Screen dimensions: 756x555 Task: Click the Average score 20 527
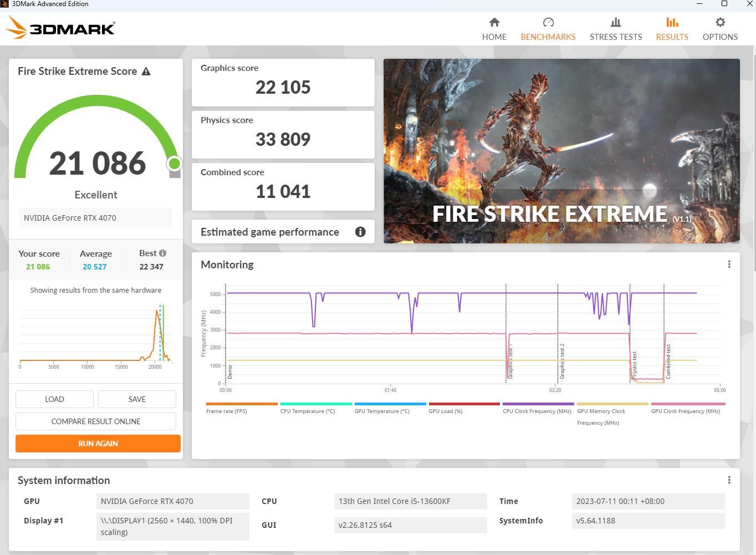point(95,267)
